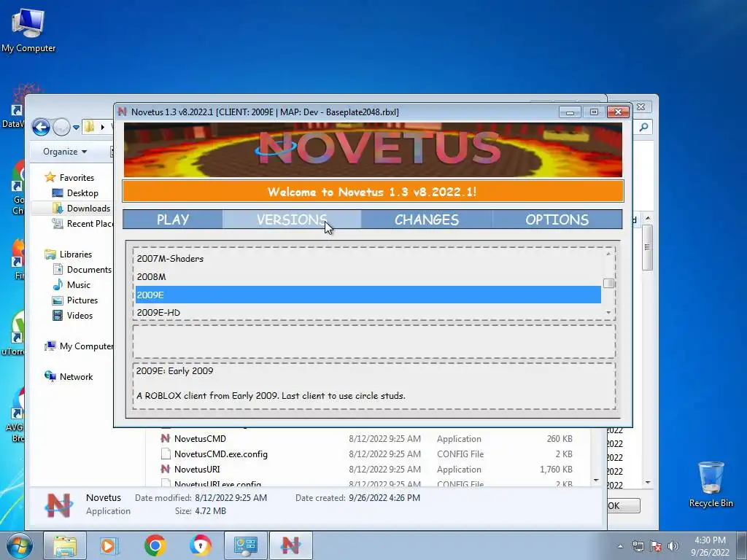Choose the 2009E client entry
The image size is (747, 560).
click(x=368, y=295)
